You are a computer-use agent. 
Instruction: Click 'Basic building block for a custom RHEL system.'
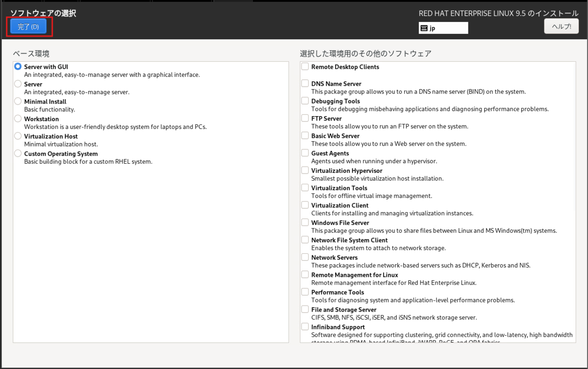(x=88, y=162)
